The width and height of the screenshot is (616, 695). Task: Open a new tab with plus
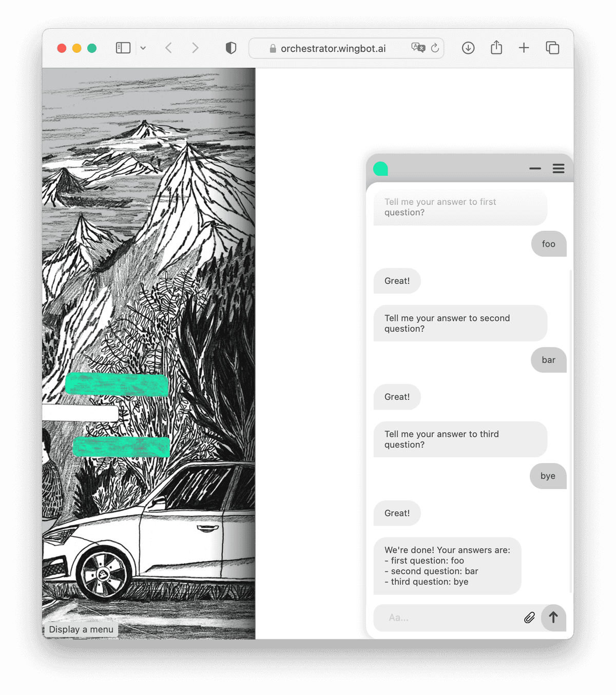524,48
